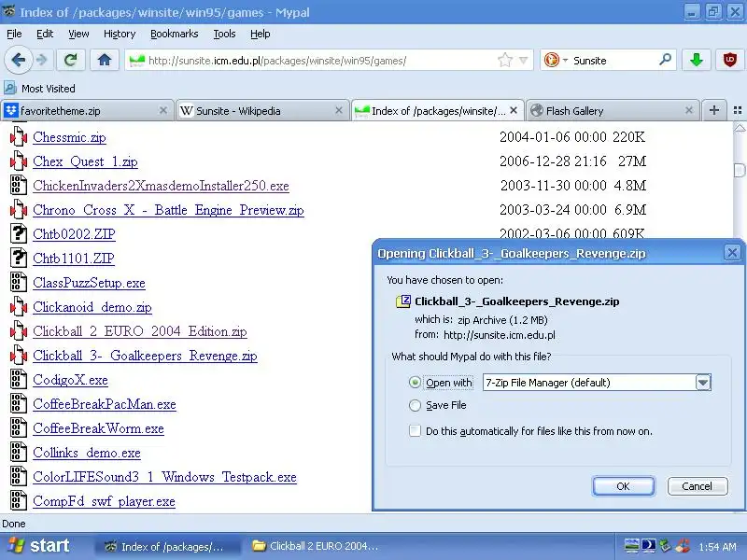
Task: Open Clickball 2 EURO 2004 Edition.zip link
Action: click(139, 331)
